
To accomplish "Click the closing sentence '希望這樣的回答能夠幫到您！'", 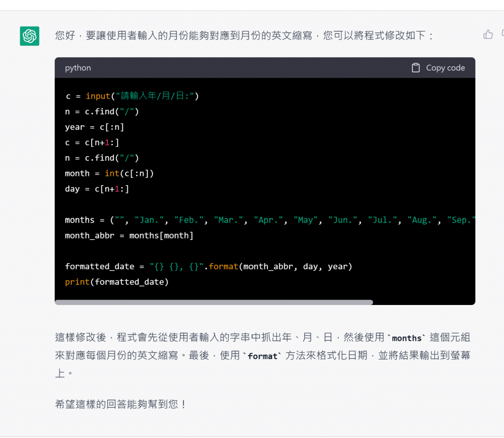I will click(x=121, y=404).
